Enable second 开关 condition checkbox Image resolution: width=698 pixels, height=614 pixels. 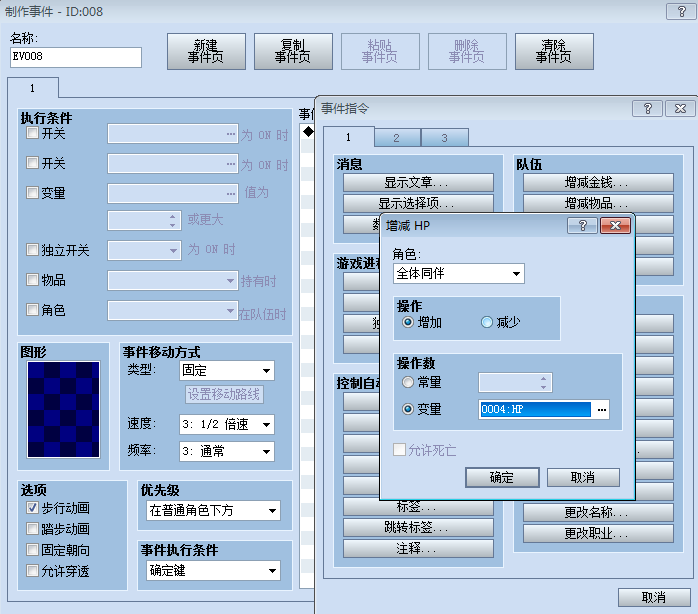pyautogui.click(x=32, y=163)
